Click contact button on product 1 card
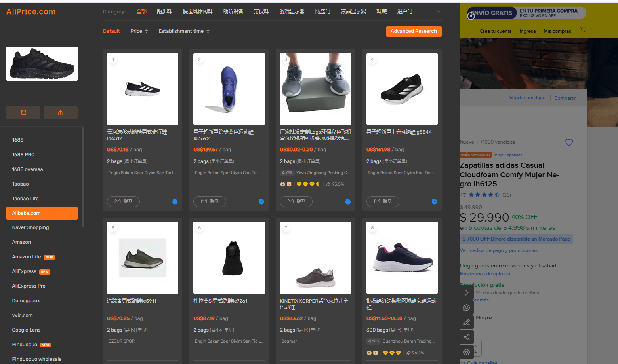 123,201
